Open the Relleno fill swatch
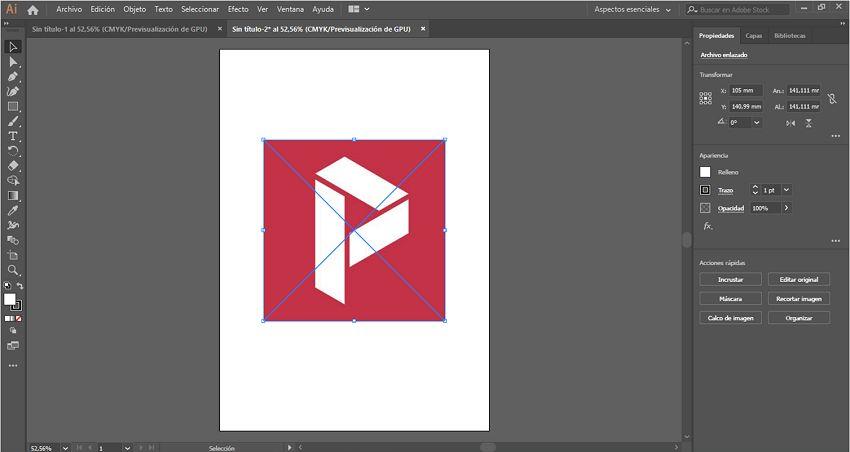 tap(705, 172)
